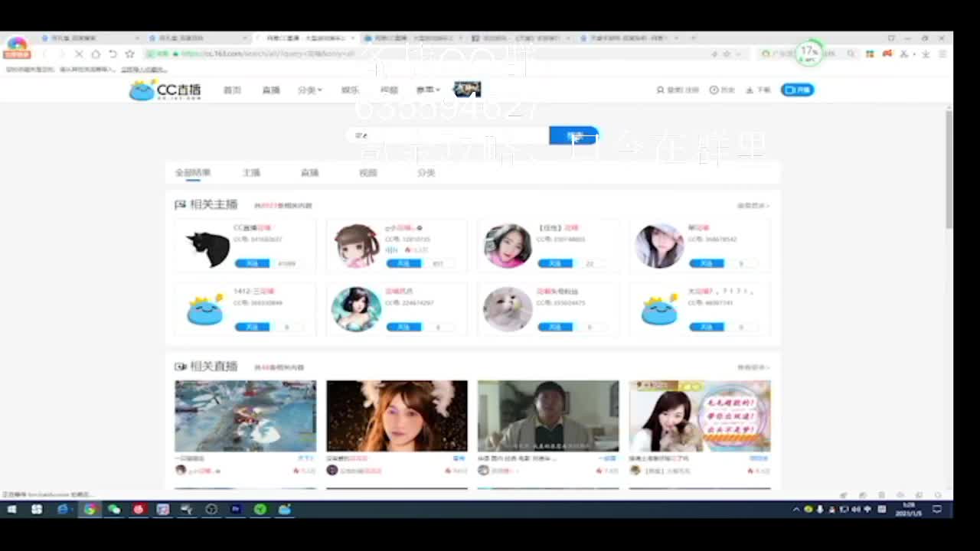The height and width of the screenshot is (551, 980).
Task: Follow the cartoon girl avatar streamer
Action: pos(403,263)
